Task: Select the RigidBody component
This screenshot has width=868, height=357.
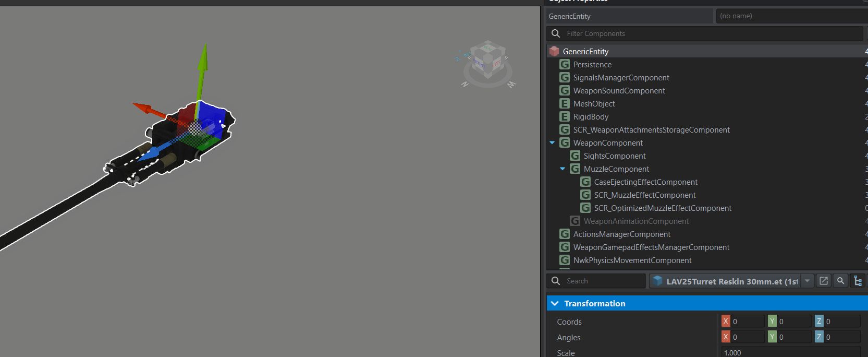Action: (x=591, y=116)
